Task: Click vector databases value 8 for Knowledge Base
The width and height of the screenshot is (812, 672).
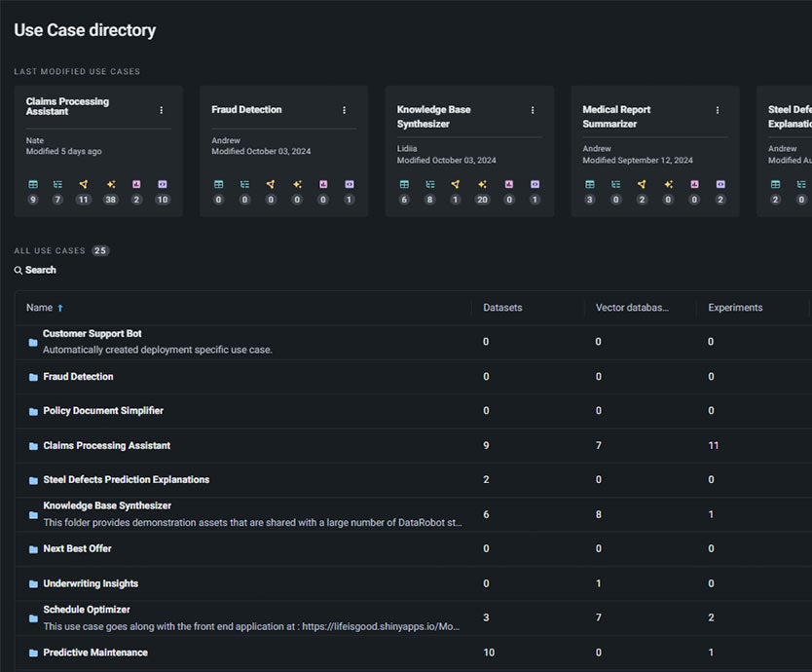Action: tap(599, 514)
